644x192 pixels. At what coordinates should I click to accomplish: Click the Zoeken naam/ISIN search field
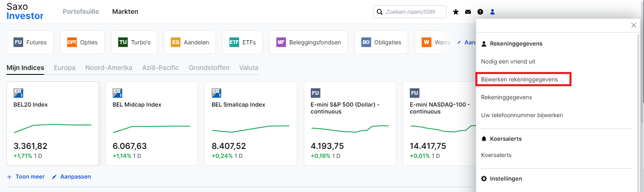tap(410, 12)
